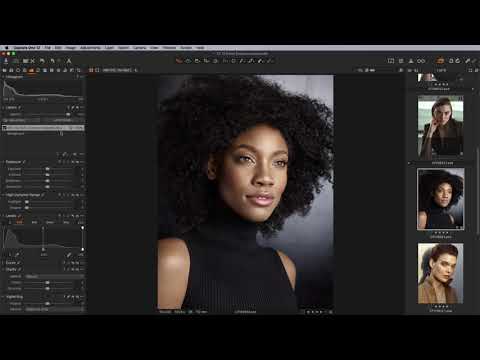Screen dimensions: 480x360
Task: Toggle the orange multi-view button above the viewer
Action: click(91, 70)
